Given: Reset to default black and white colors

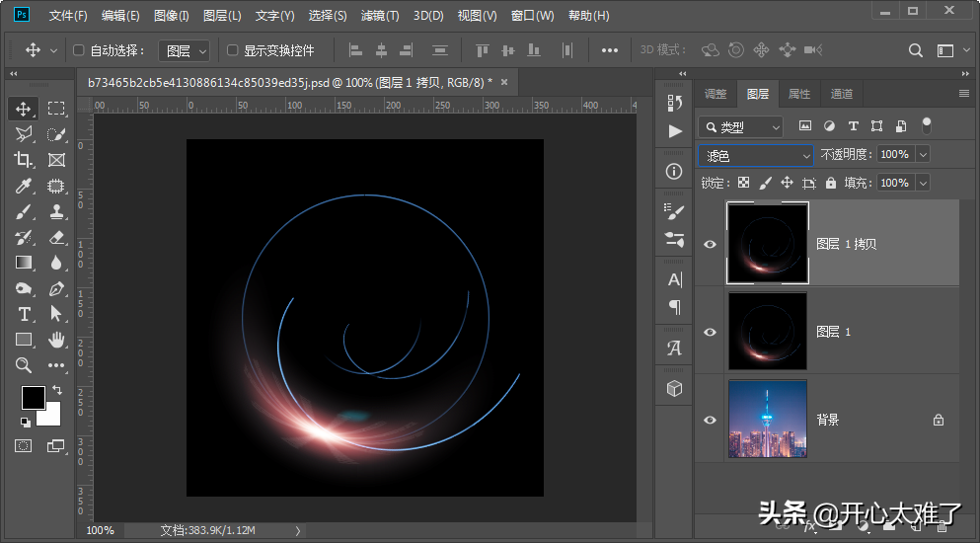Looking at the screenshot, I should (x=26, y=423).
